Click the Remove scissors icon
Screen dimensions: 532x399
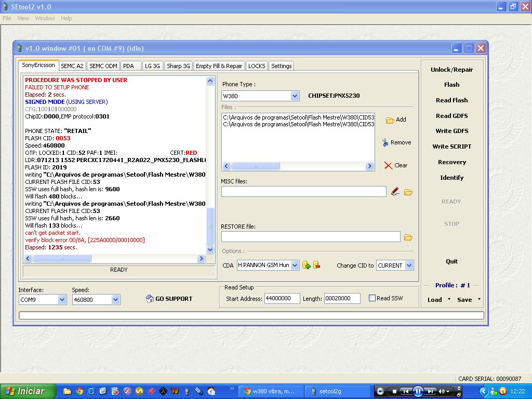[385, 142]
